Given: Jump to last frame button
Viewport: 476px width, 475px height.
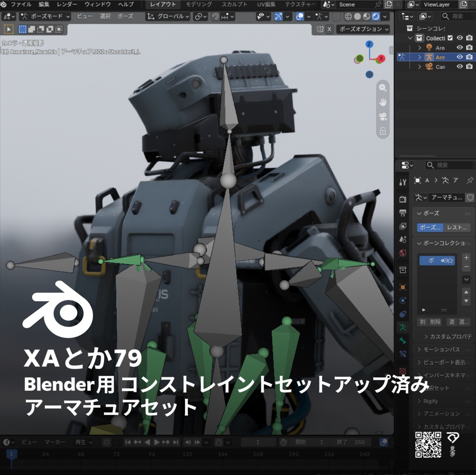Looking at the screenshot, I should [x=175, y=442].
